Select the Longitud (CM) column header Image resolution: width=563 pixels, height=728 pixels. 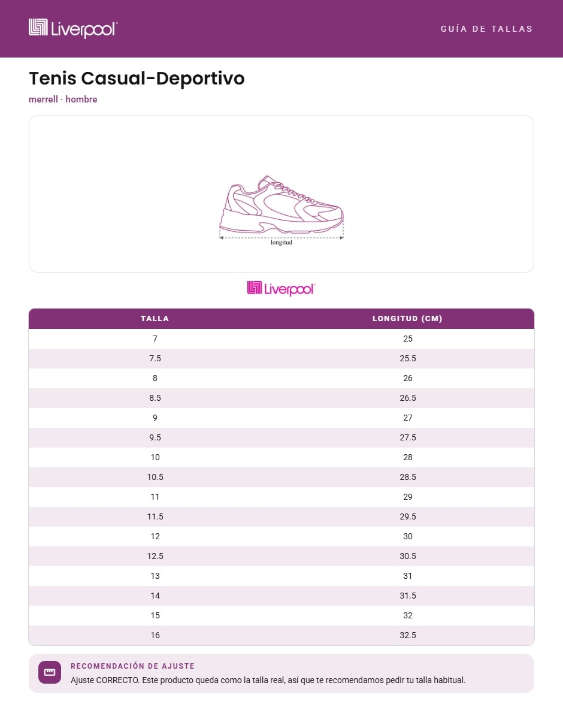(407, 319)
